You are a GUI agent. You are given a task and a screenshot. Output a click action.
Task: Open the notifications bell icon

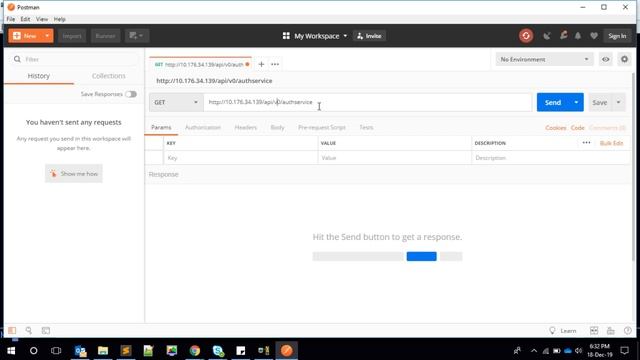point(578,36)
